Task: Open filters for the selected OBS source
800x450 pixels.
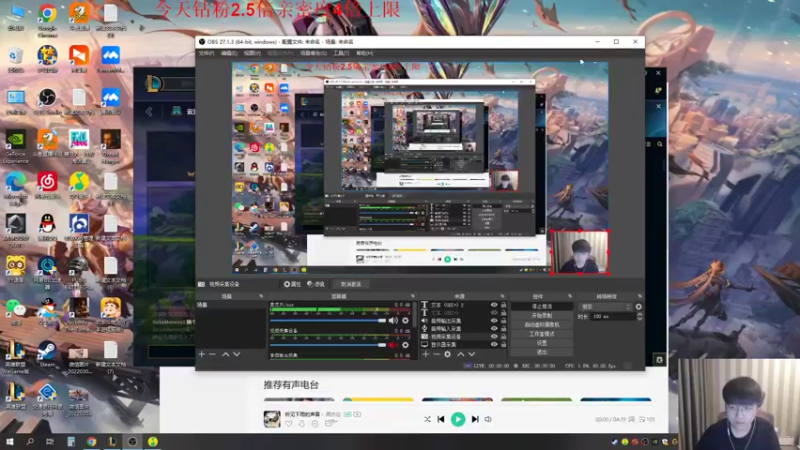Action: pos(316,284)
